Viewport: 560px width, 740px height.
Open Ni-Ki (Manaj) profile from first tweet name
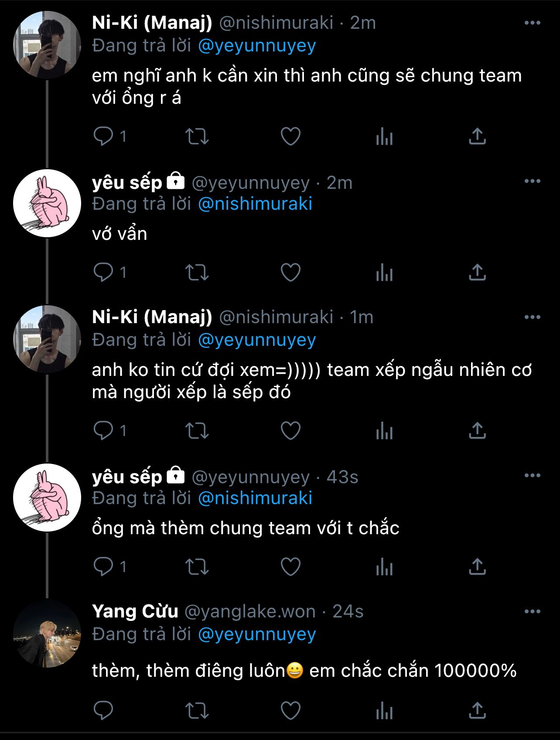[x=152, y=23]
